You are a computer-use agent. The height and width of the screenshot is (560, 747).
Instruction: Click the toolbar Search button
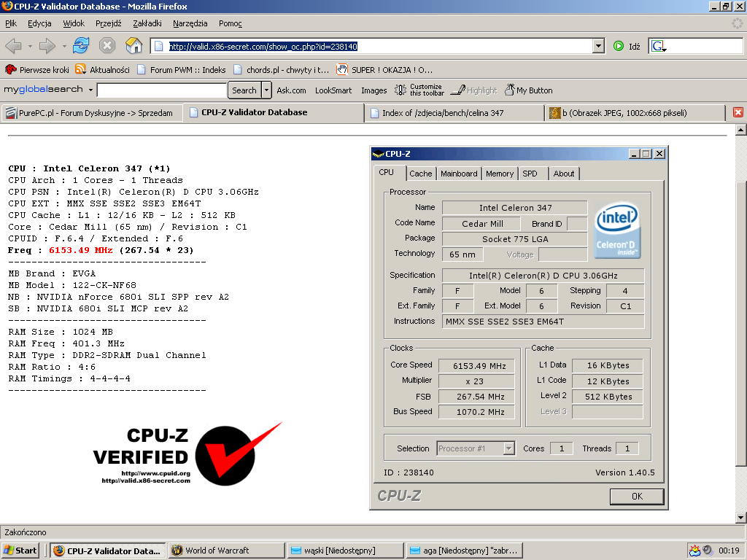coord(244,90)
